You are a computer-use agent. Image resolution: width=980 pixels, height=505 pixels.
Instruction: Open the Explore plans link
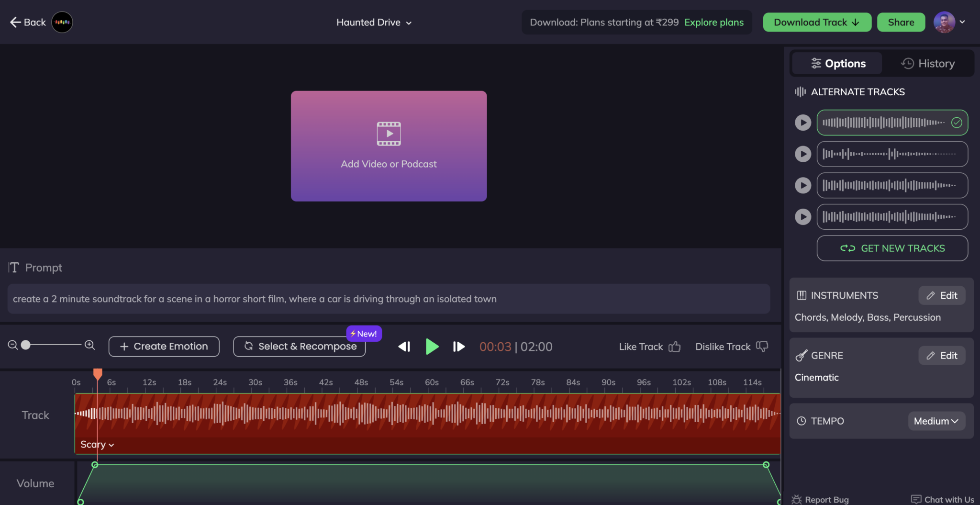(713, 22)
